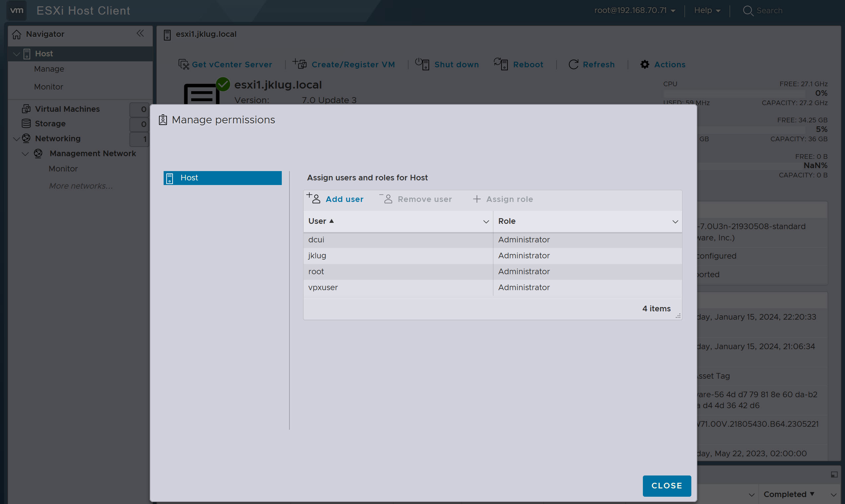845x504 pixels.
Task: Open the User column filter dropdown
Action: [486, 221]
